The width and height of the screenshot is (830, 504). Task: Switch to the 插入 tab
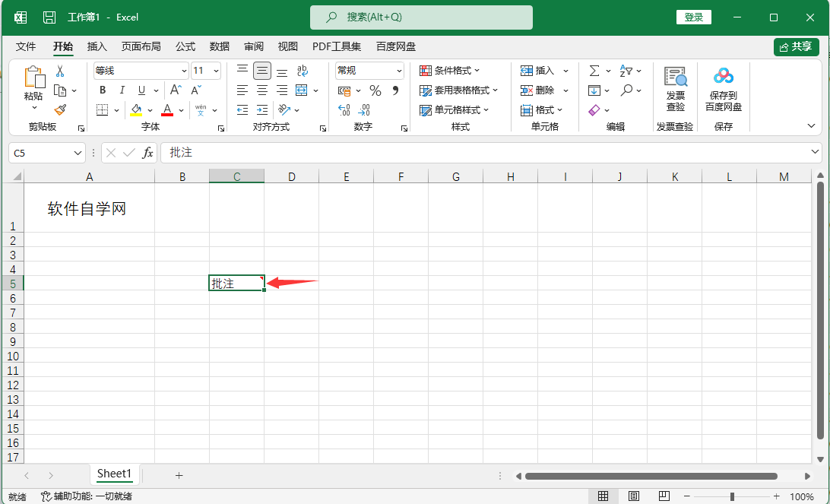[x=97, y=46]
